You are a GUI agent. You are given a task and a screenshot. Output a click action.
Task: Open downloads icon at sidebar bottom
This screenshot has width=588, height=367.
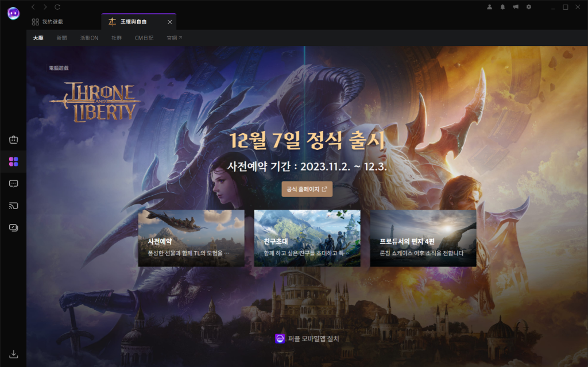(x=13, y=354)
